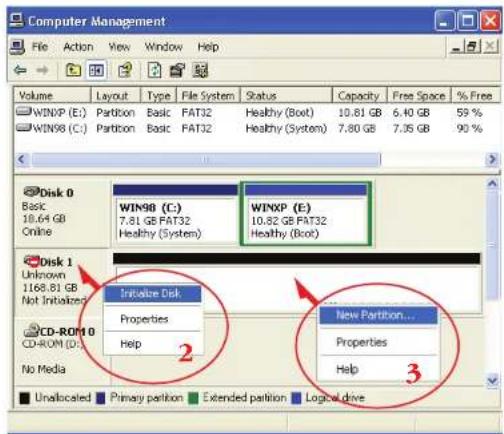Viewport: 504px width, 434px height.
Task: Click the Logical drive legend swatch
Action: point(296,398)
